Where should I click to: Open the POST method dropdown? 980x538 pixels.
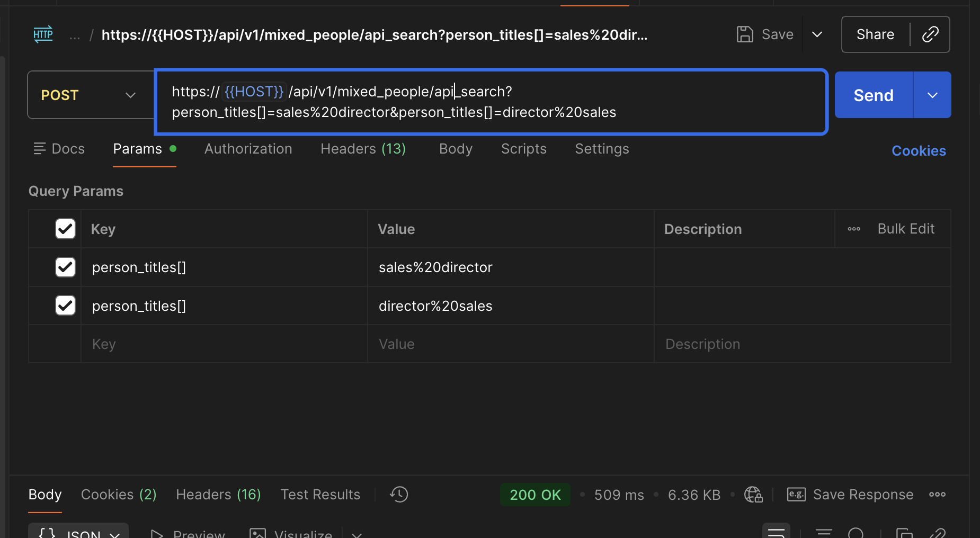click(91, 95)
